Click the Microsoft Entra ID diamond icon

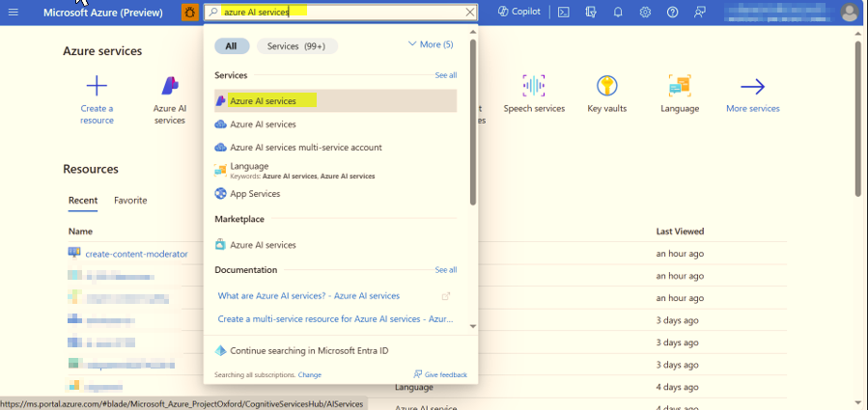[221, 350]
